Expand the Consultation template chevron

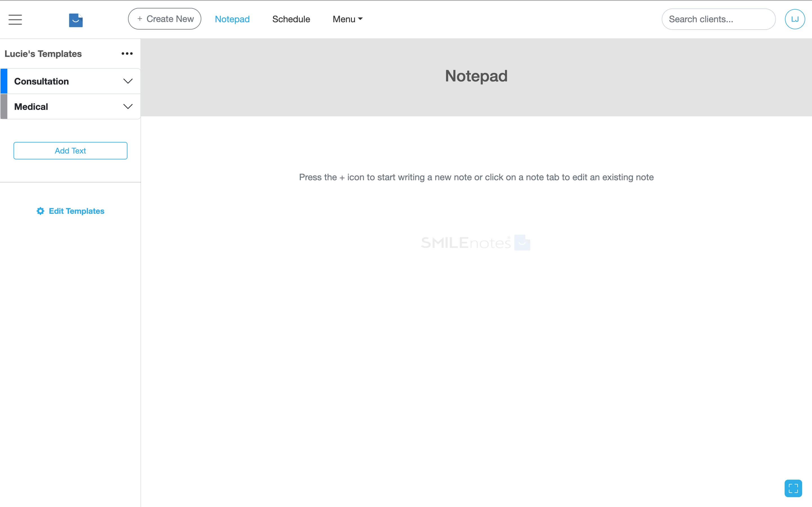127,81
